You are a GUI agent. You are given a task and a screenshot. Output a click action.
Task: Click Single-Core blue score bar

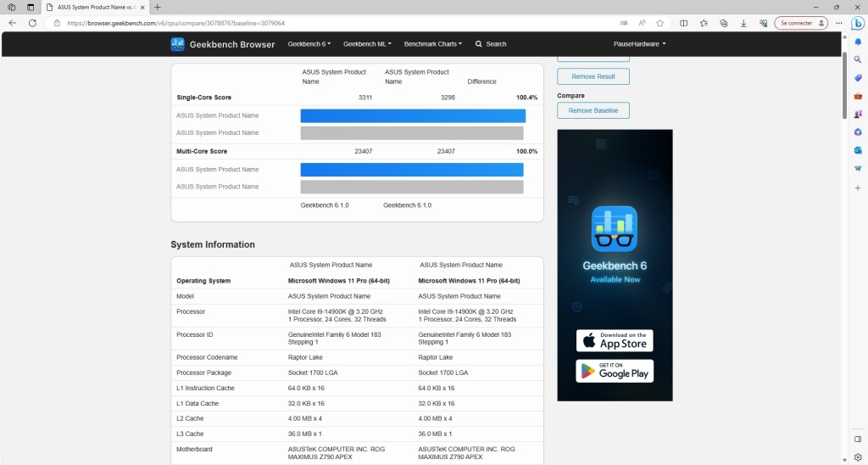tap(413, 116)
